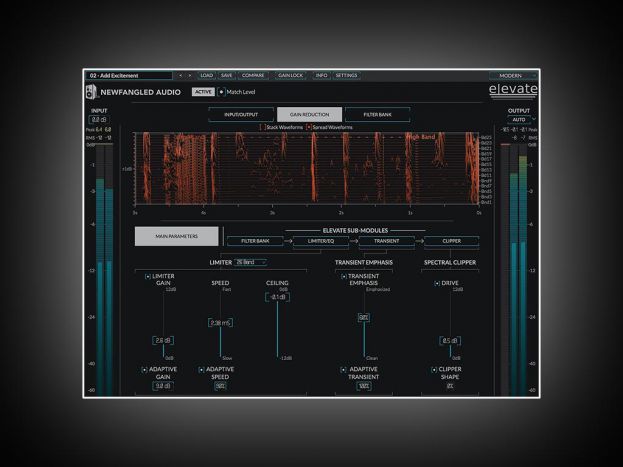Click the gain reduction waveform display
Viewport: 623px width, 467px height.
pos(307,169)
